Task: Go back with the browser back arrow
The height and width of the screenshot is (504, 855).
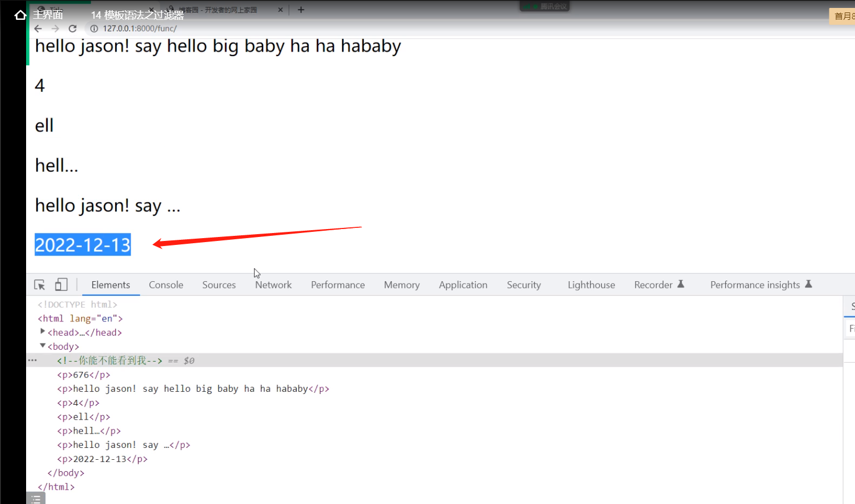Action: pos(38,28)
